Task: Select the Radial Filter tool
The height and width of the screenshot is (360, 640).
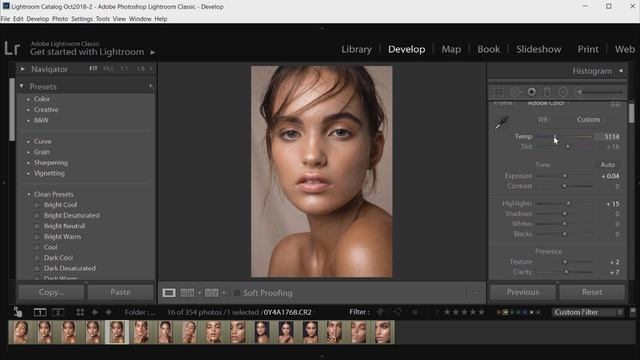Action: [563, 92]
